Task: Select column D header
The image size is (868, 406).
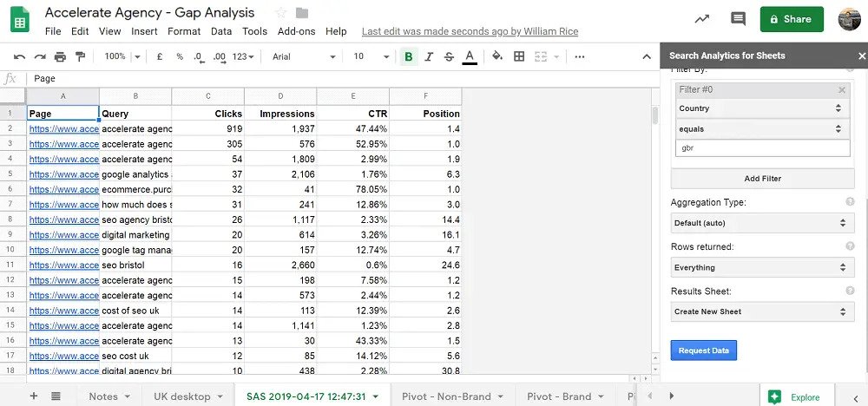Action: (280, 96)
